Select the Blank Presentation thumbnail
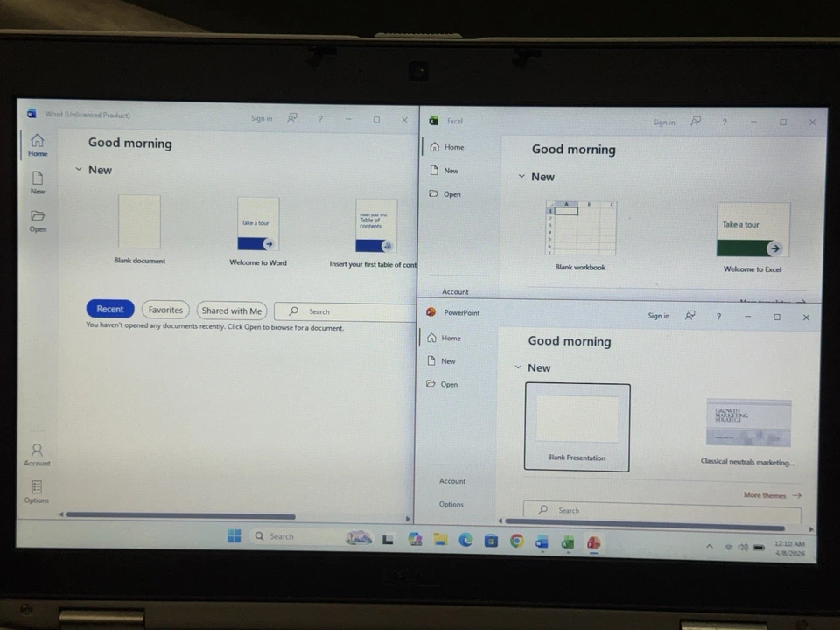This screenshot has width=840, height=630. point(577,428)
